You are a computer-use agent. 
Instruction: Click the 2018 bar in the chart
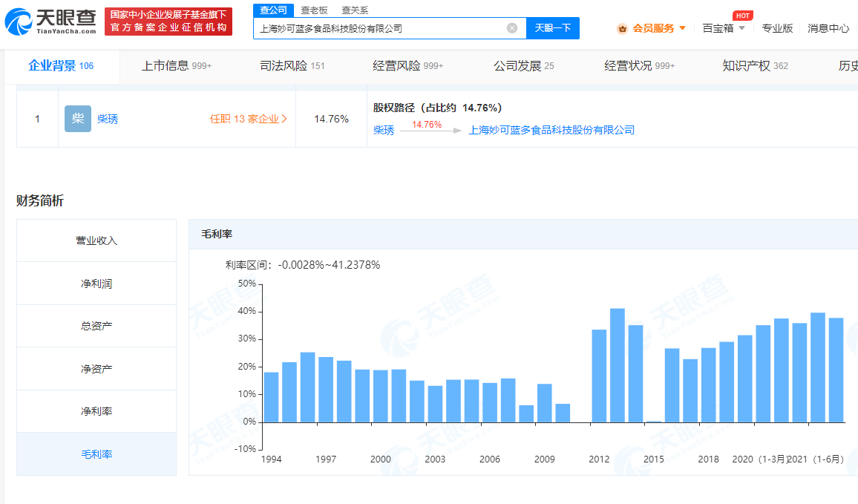point(709,385)
